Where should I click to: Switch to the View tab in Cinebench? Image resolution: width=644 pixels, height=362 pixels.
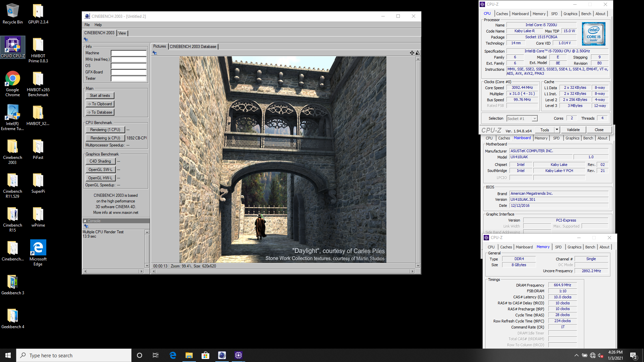[x=122, y=33]
